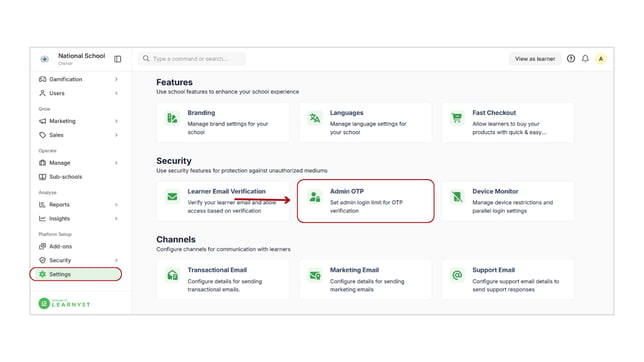Click the Learner Email Verification envelope icon
644x362 pixels.
click(x=172, y=197)
